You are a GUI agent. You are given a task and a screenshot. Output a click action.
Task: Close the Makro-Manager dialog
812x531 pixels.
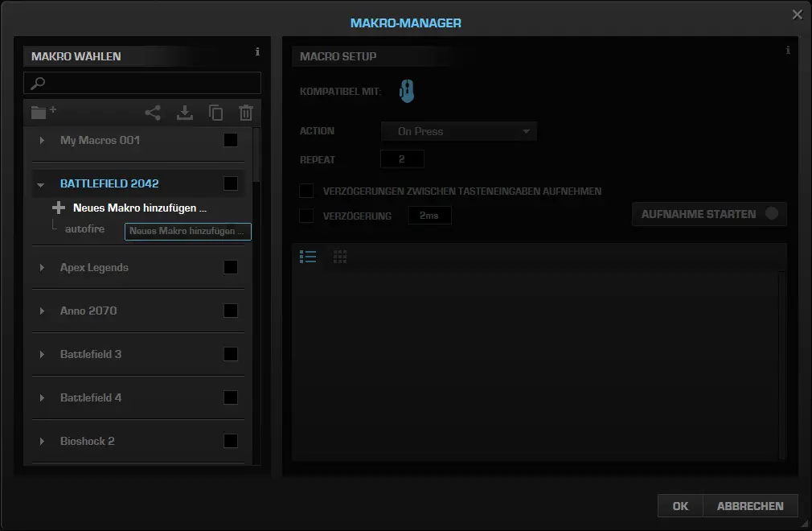click(x=798, y=14)
